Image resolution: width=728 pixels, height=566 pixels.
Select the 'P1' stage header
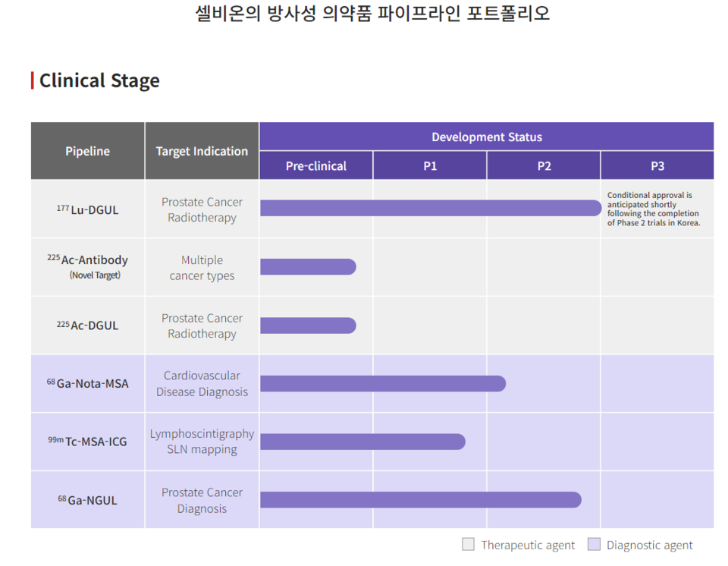tap(430, 166)
